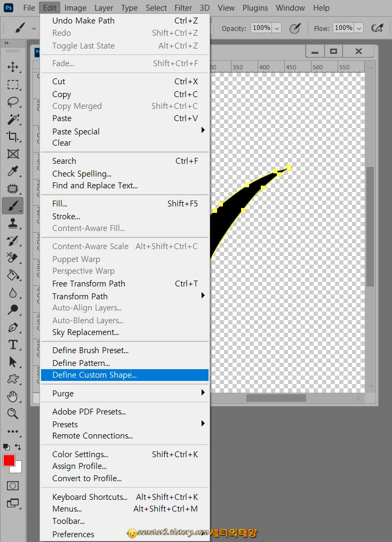The height and width of the screenshot is (542, 392).
Task: Open the Opacity slider dropdown arrow
Action: pos(277,28)
